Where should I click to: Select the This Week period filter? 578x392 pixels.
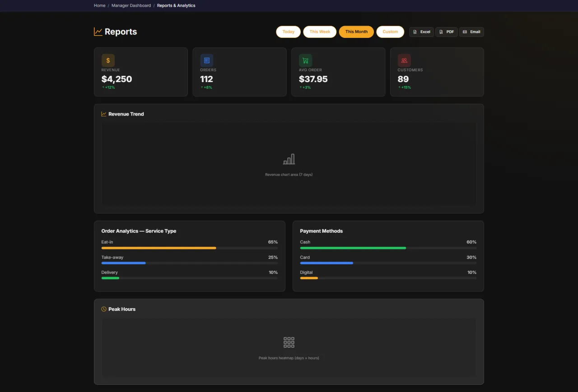click(320, 32)
